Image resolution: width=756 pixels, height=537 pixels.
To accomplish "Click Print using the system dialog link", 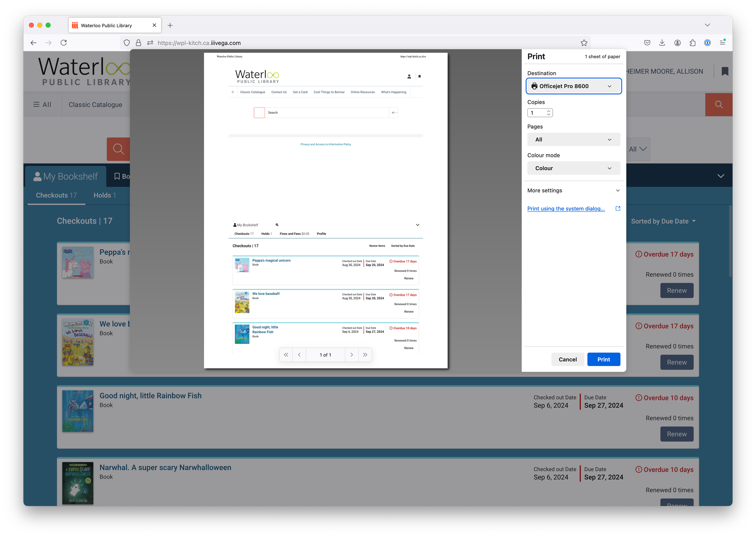I will [566, 208].
